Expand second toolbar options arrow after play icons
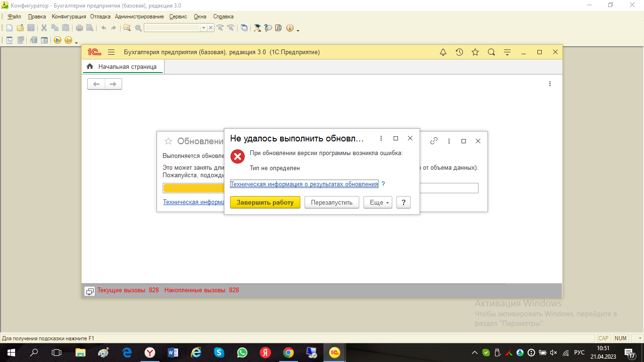Image resolution: width=644 pixels, height=362 pixels. pyautogui.click(x=76, y=42)
